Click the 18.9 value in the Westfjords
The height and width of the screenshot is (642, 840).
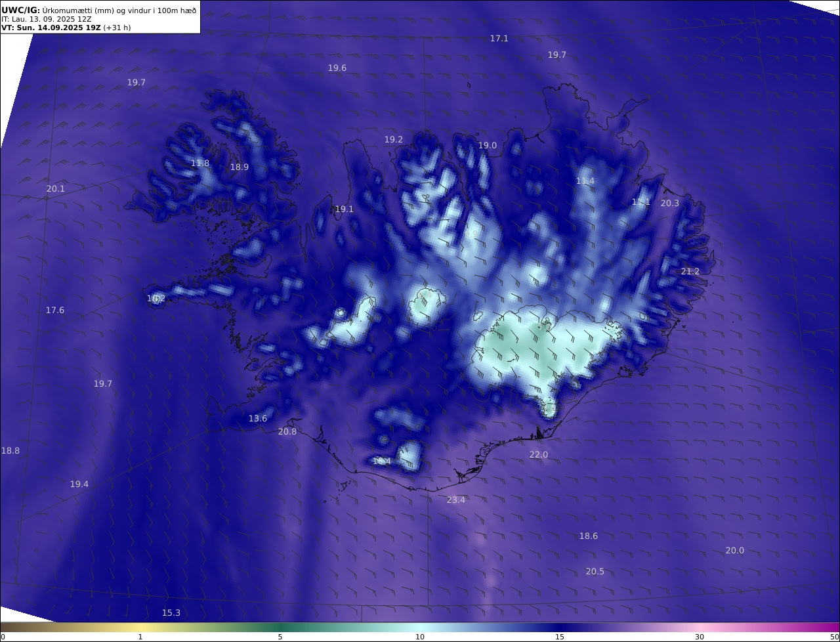point(240,167)
